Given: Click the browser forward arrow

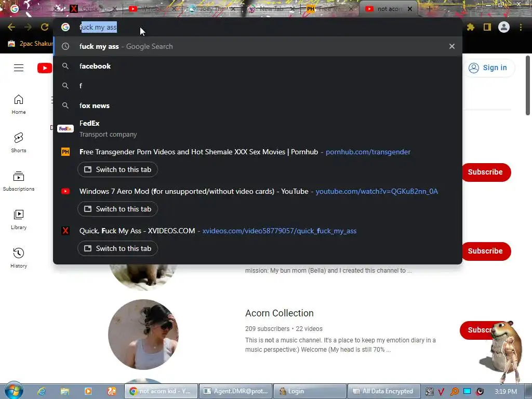Looking at the screenshot, I should point(28,27).
